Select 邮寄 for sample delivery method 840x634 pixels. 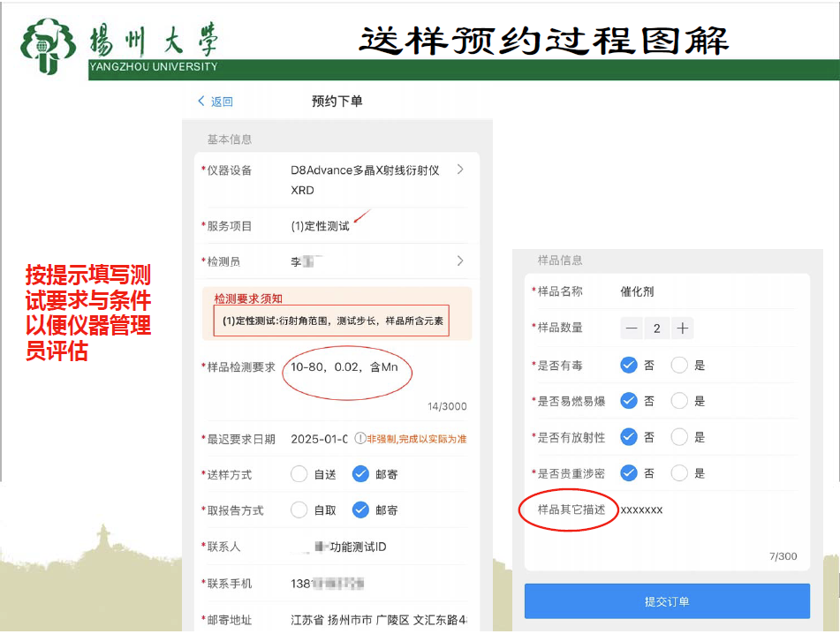[360, 474]
